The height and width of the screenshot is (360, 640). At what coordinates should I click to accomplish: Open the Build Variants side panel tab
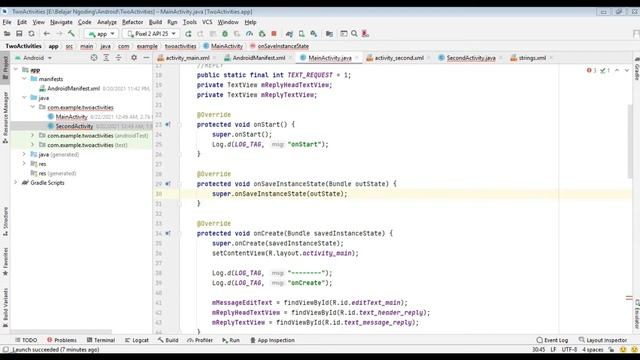pyautogui.click(x=5, y=308)
